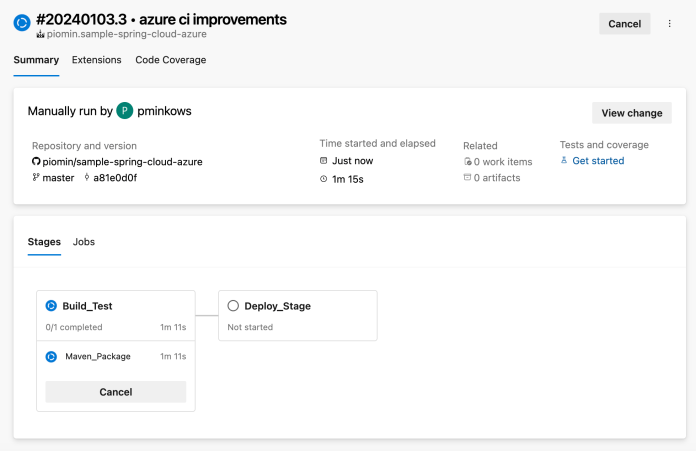Cancel the Build_Test stage
Screen dimensions: 696x451
tap(116, 392)
